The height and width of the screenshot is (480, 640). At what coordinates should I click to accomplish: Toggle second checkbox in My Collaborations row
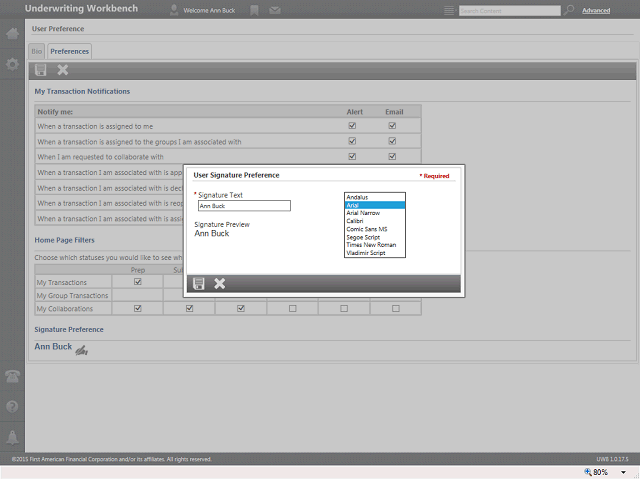(189, 308)
